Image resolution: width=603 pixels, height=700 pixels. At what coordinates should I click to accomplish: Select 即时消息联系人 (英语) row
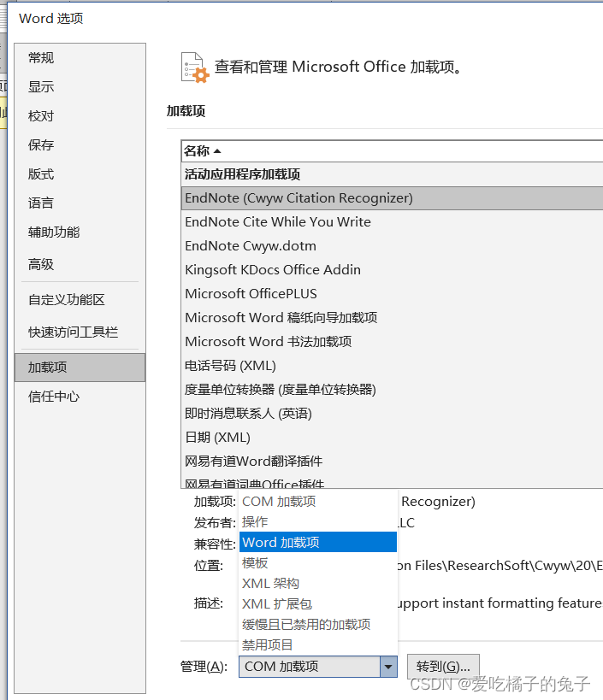(x=393, y=414)
